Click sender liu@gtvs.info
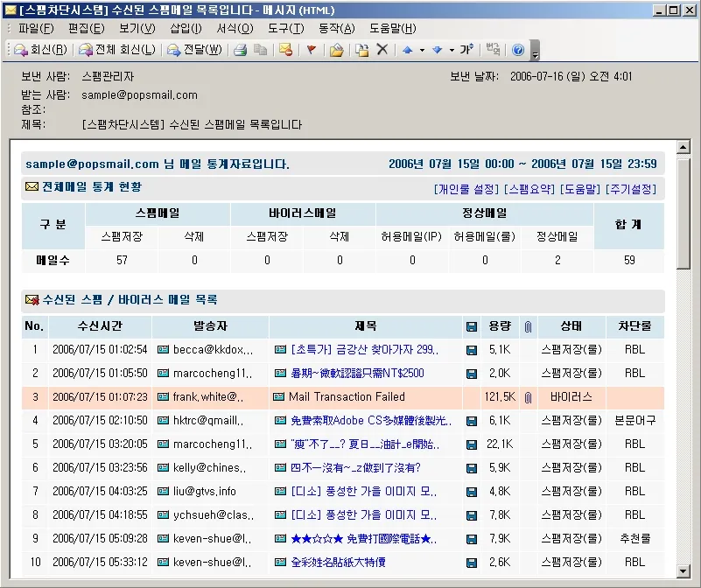Screen dimensions: 701x588 (x=204, y=492)
